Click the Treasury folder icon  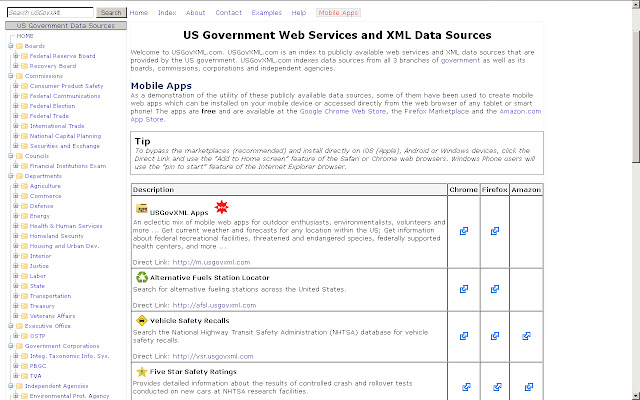click(x=24, y=306)
